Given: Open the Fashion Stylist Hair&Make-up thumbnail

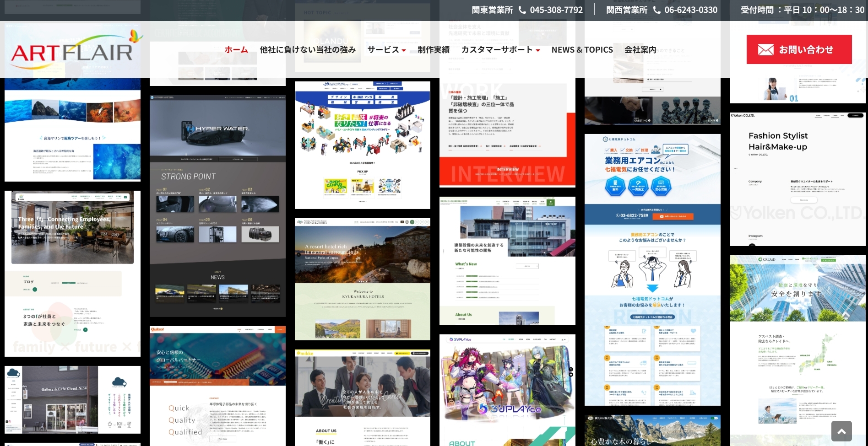Looking at the screenshot, I should pyautogui.click(x=797, y=179).
